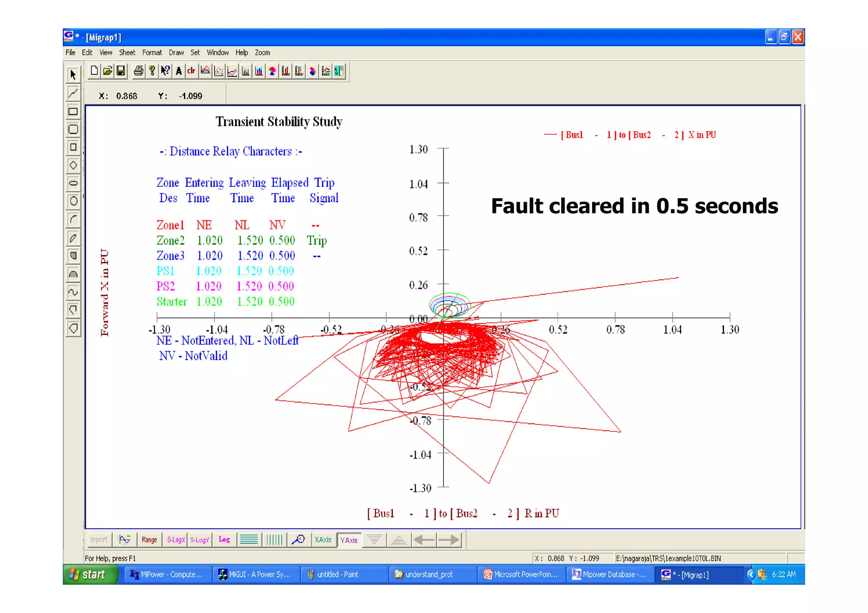Open the Window menu
Image resolution: width=868 pixels, height=613 pixels.
tap(218, 53)
